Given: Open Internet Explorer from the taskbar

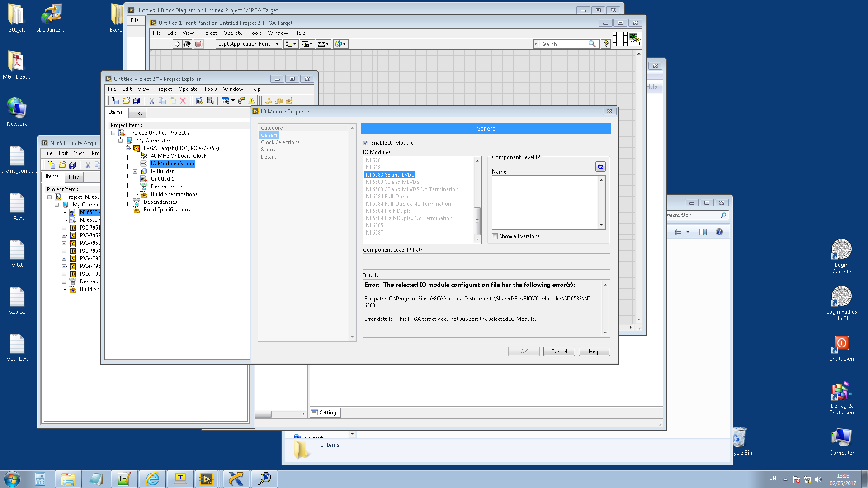Looking at the screenshot, I should [152, 479].
